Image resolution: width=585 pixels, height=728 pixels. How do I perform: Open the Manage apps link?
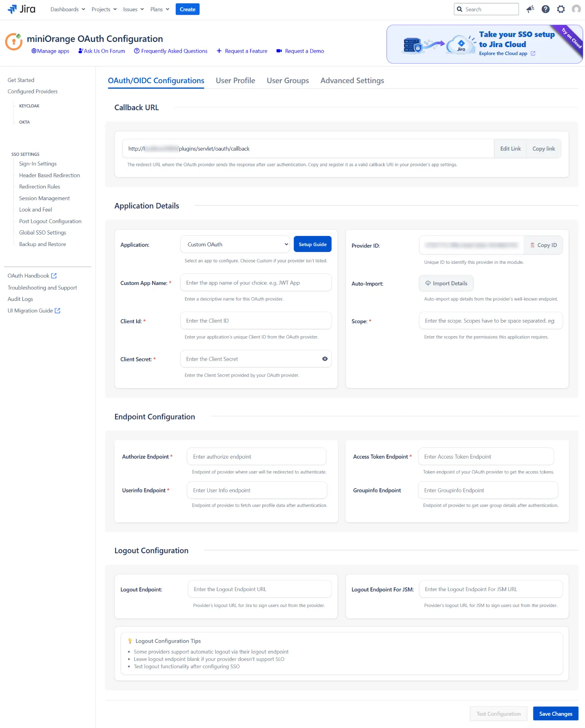(x=50, y=51)
